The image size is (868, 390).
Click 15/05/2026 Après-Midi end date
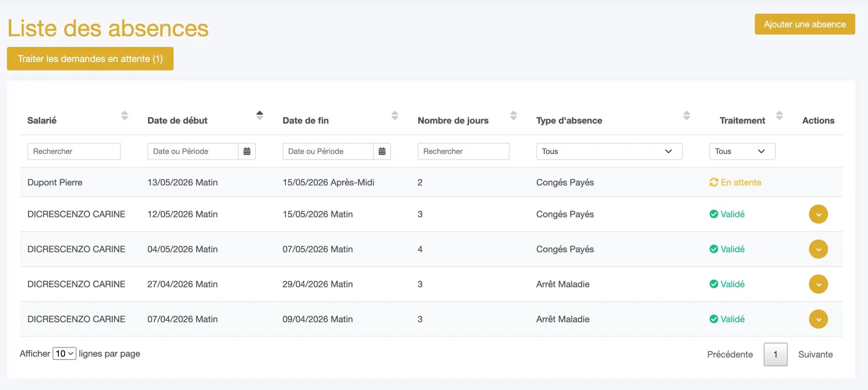(328, 182)
